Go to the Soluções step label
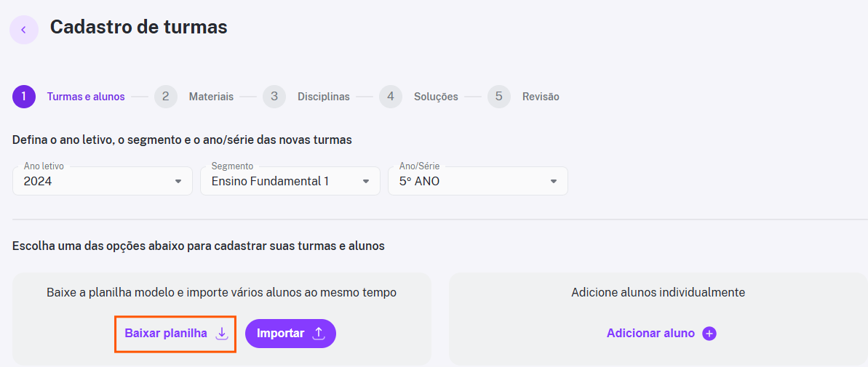This screenshot has height=367, width=868. [x=436, y=97]
